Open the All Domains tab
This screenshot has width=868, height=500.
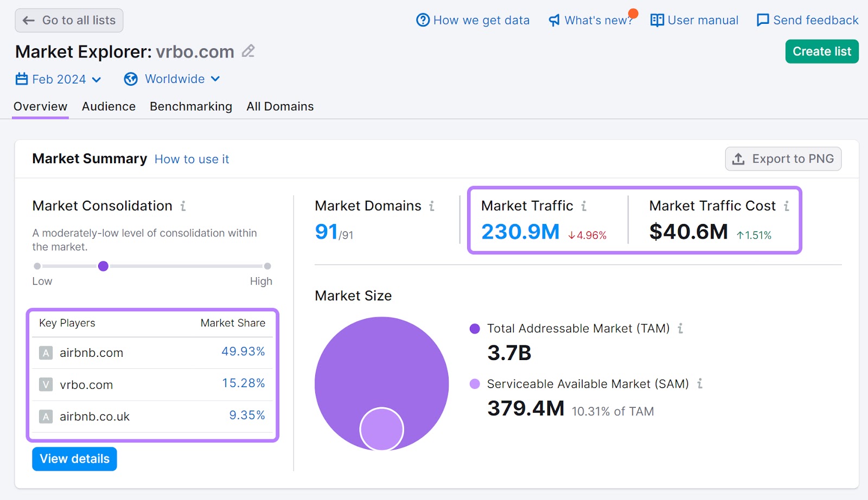coord(280,106)
